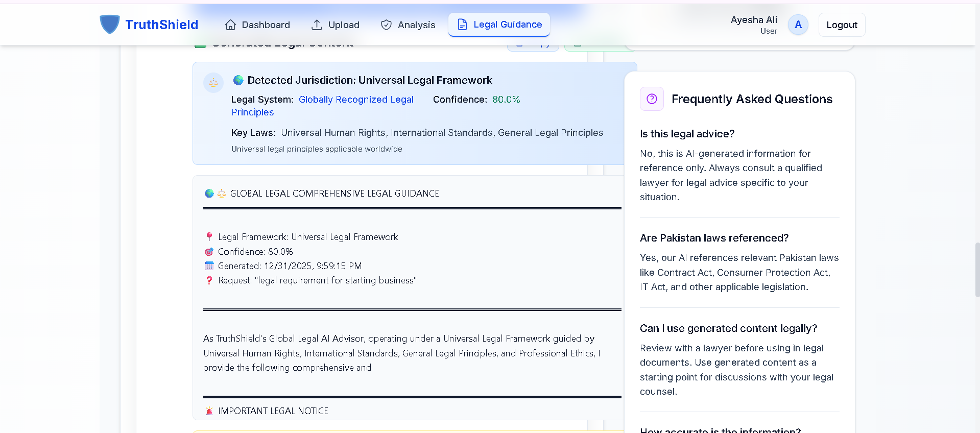This screenshot has height=433, width=980.
Task: Click the TruthShield shield logo
Action: [x=109, y=25]
